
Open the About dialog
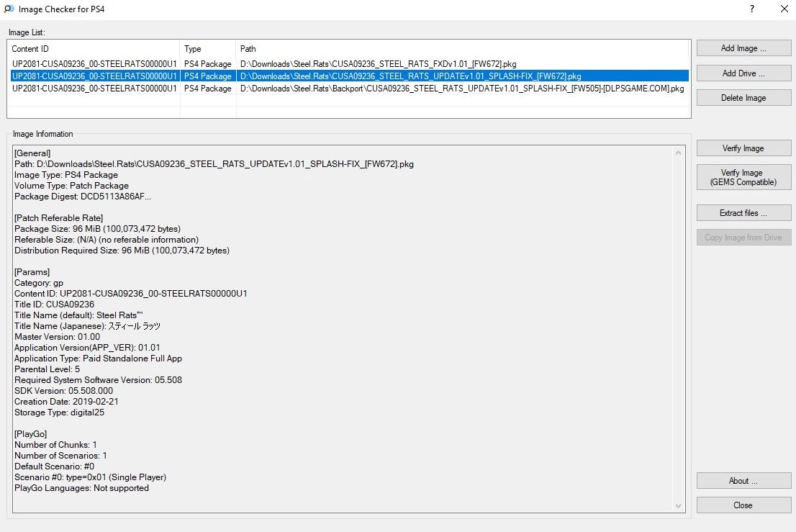(743, 481)
